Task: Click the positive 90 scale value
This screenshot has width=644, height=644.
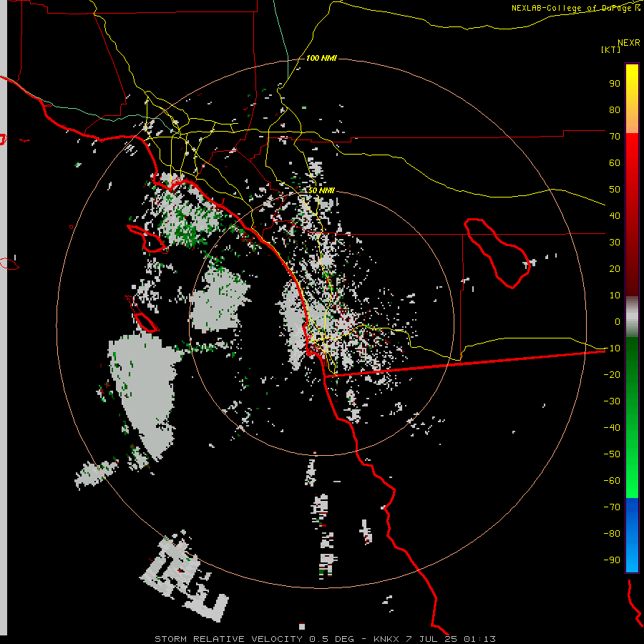Action: (x=615, y=84)
